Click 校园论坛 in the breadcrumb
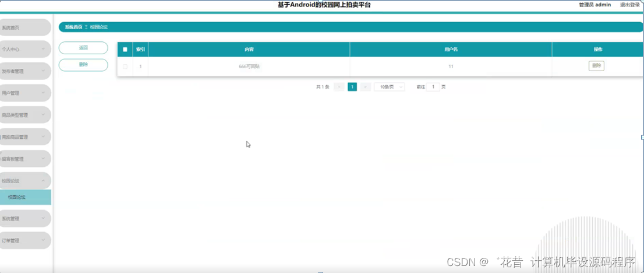This screenshot has width=644, height=273. click(99, 27)
